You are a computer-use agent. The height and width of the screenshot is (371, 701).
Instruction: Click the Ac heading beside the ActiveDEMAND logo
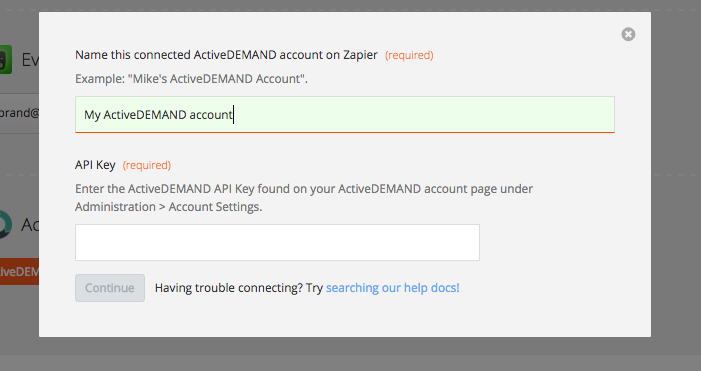pyautogui.click(x=30, y=224)
